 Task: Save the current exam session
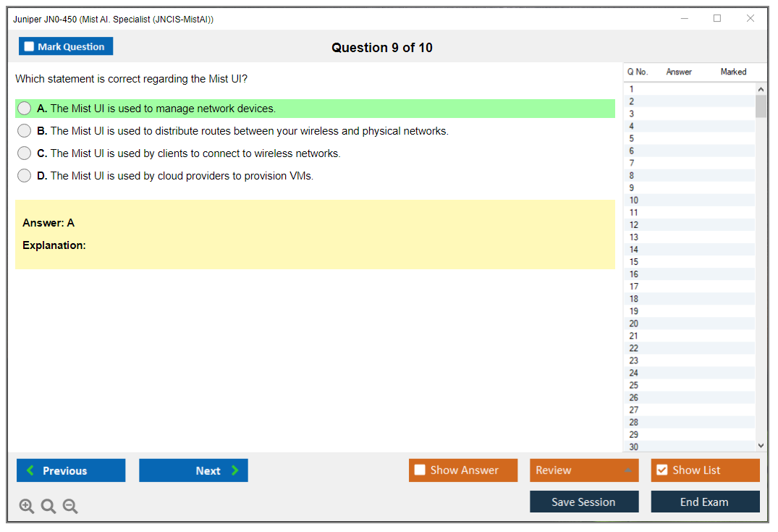[x=583, y=502]
